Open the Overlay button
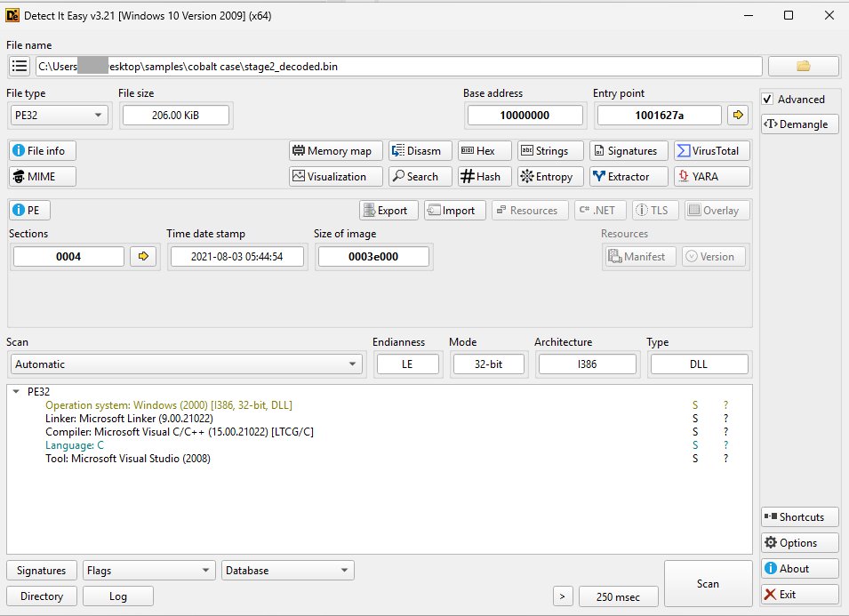Viewport: 849px width, 616px height. tap(717, 210)
